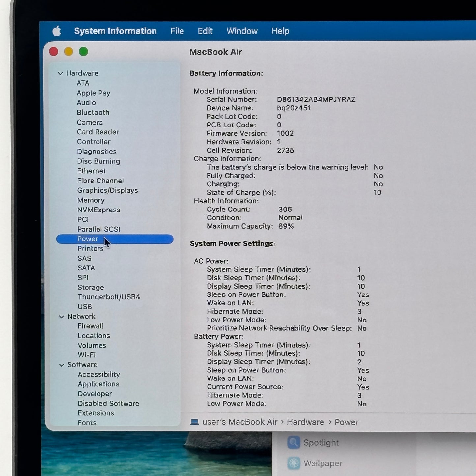
Task: Select Extensions under Software
Action: (x=96, y=413)
